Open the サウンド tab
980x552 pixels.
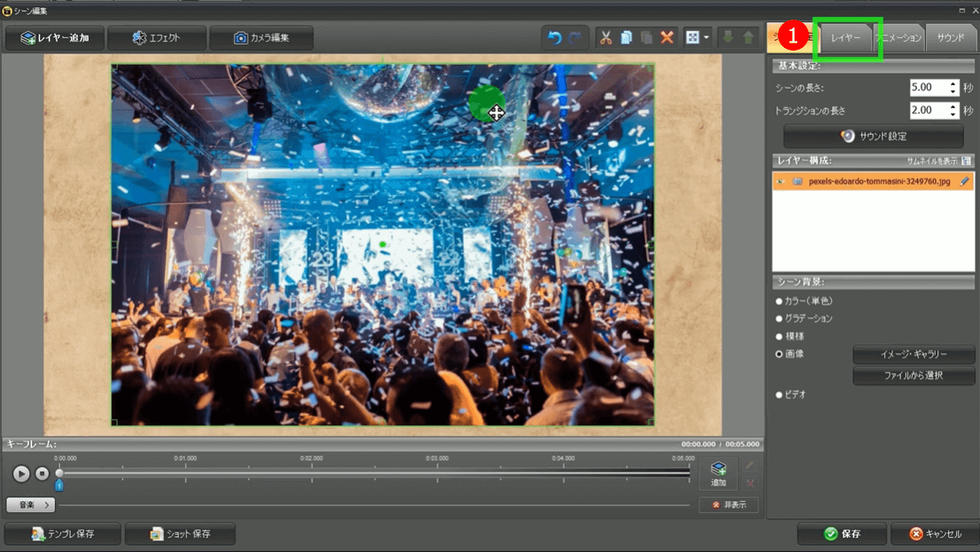coord(950,38)
